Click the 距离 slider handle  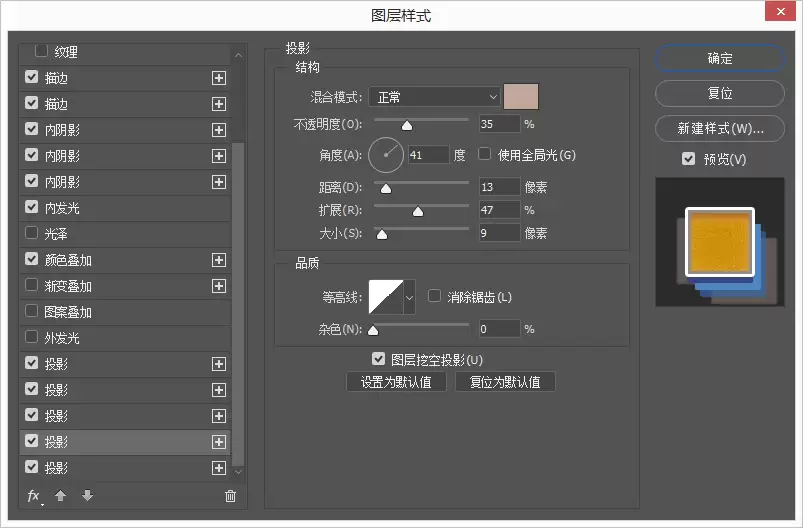tap(386, 188)
